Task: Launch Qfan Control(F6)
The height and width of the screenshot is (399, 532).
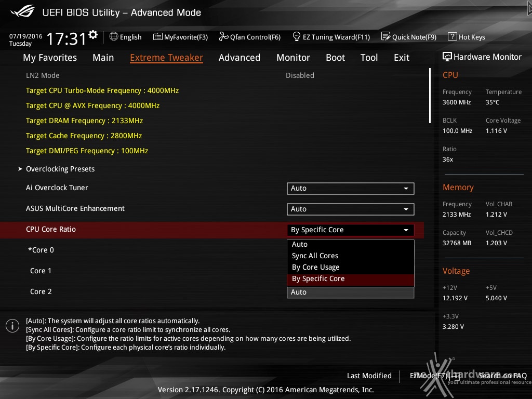Action: [250, 37]
